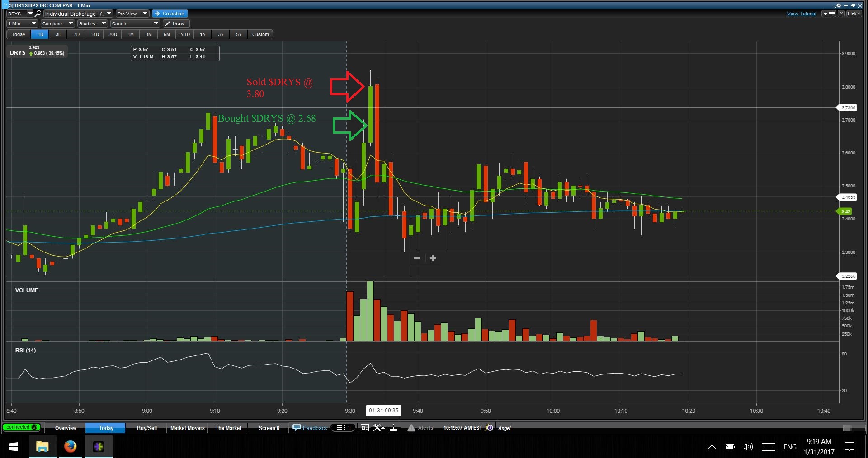Select the 1M time range

(x=131, y=34)
